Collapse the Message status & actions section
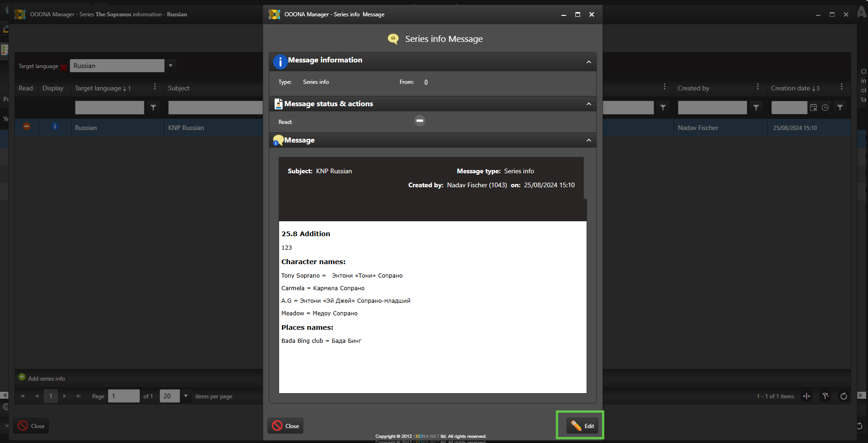Image resolution: width=868 pixels, height=443 pixels. (x=588, y=104)
